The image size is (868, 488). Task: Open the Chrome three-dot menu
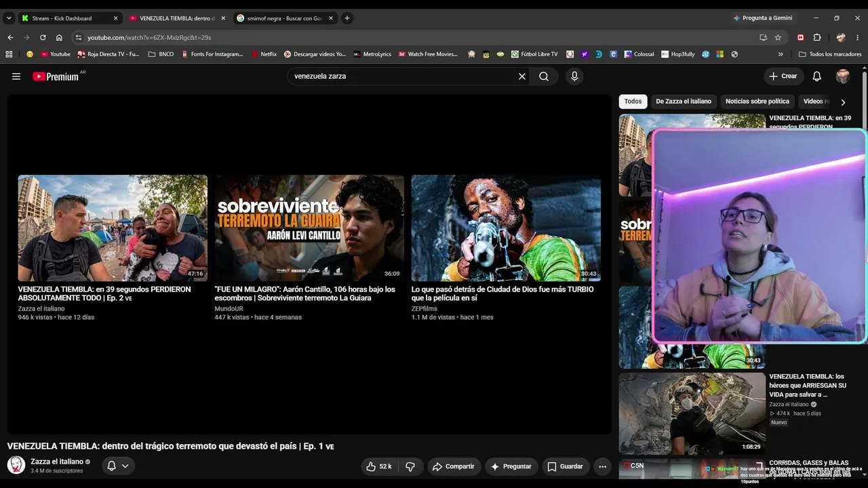(x=858, y=37)
